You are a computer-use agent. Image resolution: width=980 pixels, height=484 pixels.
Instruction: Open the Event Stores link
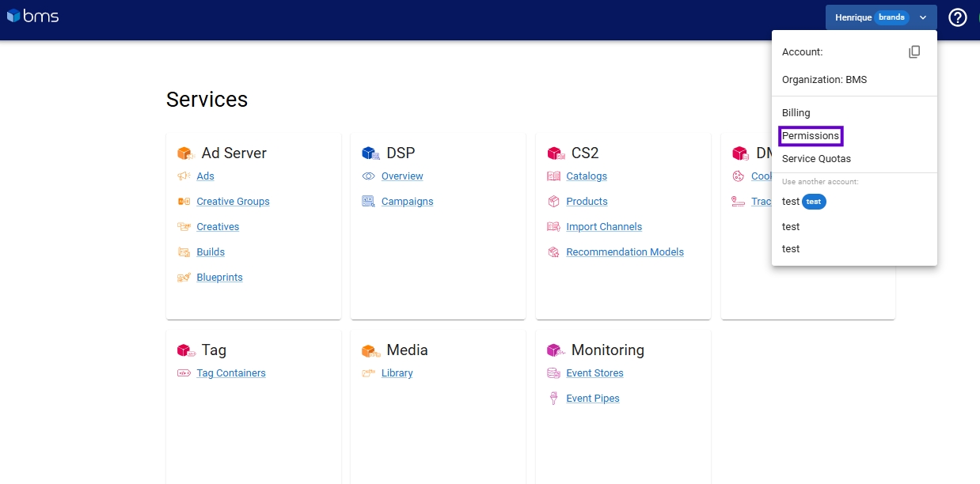[x=594, y=373]
